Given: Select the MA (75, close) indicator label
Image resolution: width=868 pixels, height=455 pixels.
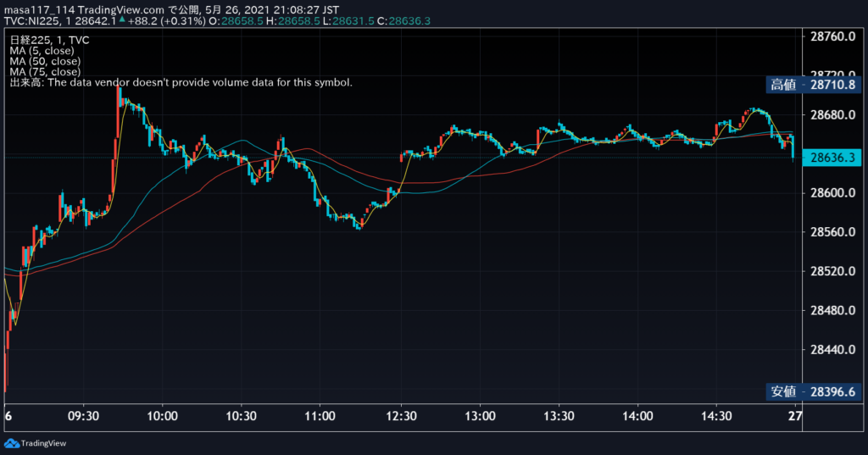Looking at the screenshot, I should point(45,71).
